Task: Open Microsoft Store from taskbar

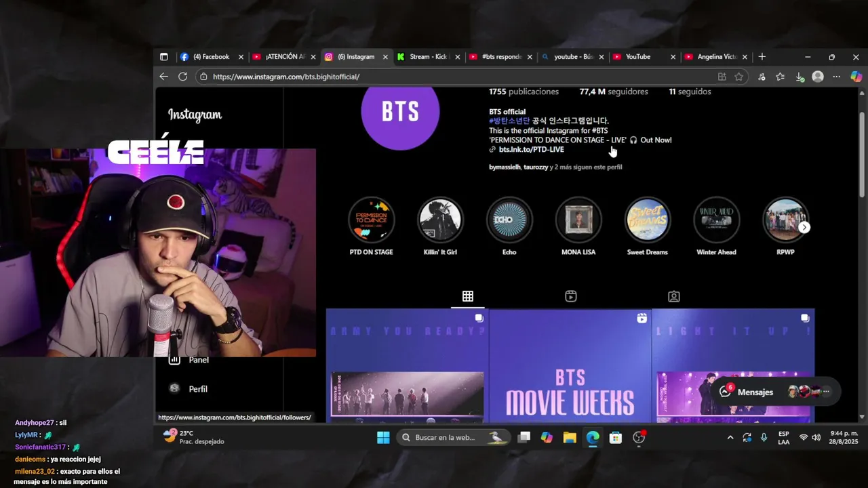Action: tap(616, 438)
